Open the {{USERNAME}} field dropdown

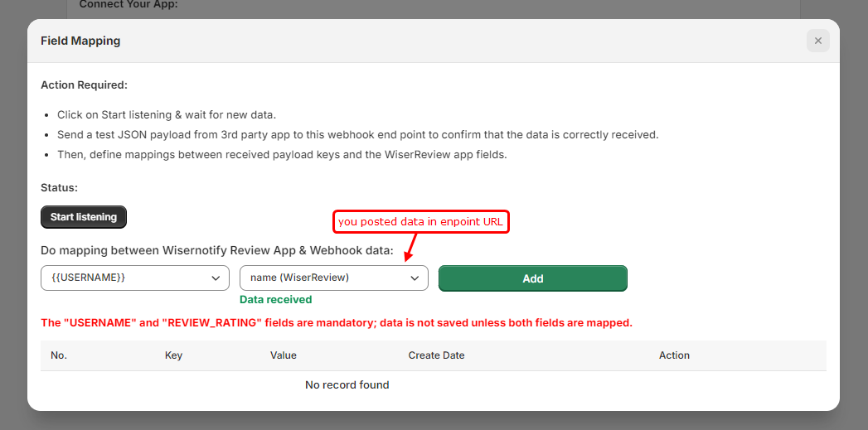135,278
